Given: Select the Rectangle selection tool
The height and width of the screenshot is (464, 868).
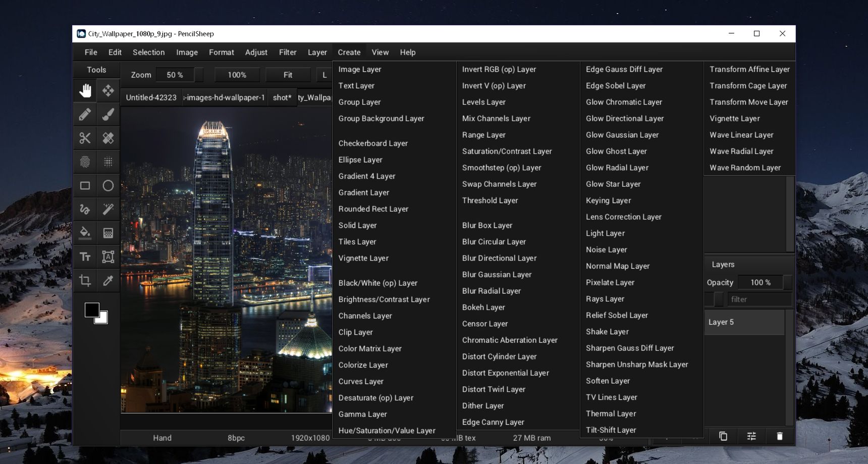Looking at the screenshot, I should click(x=85, y=185).
